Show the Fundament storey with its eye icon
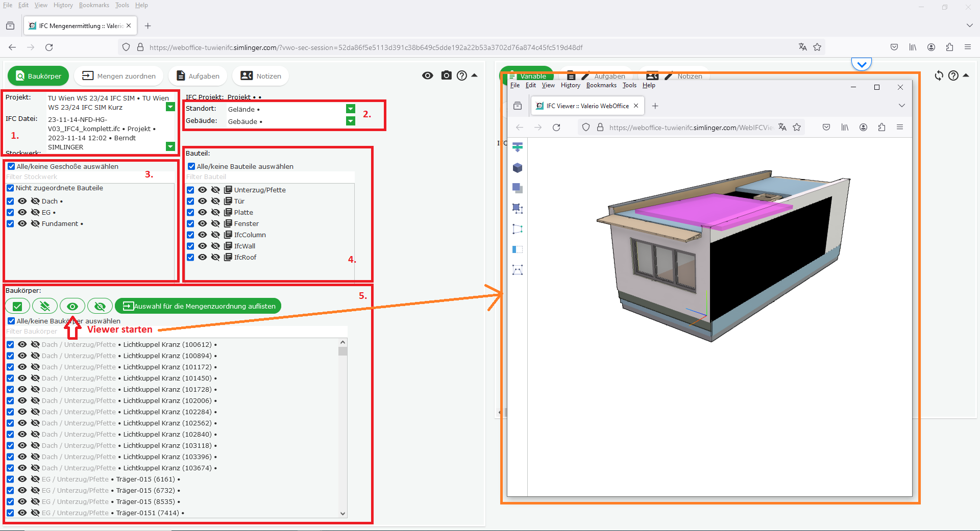This screenshot has width=980, height=531. click(22, 223)
